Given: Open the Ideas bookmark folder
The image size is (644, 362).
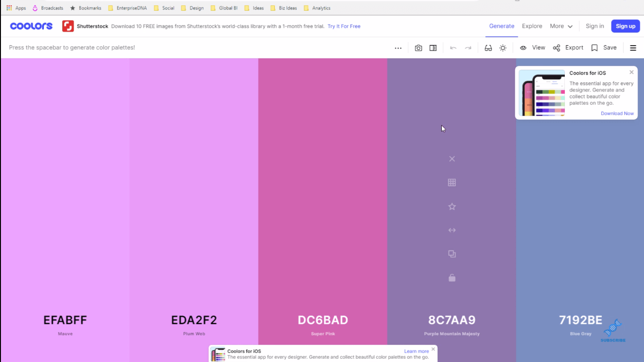Looking at the screenshot, I should 254,8.
